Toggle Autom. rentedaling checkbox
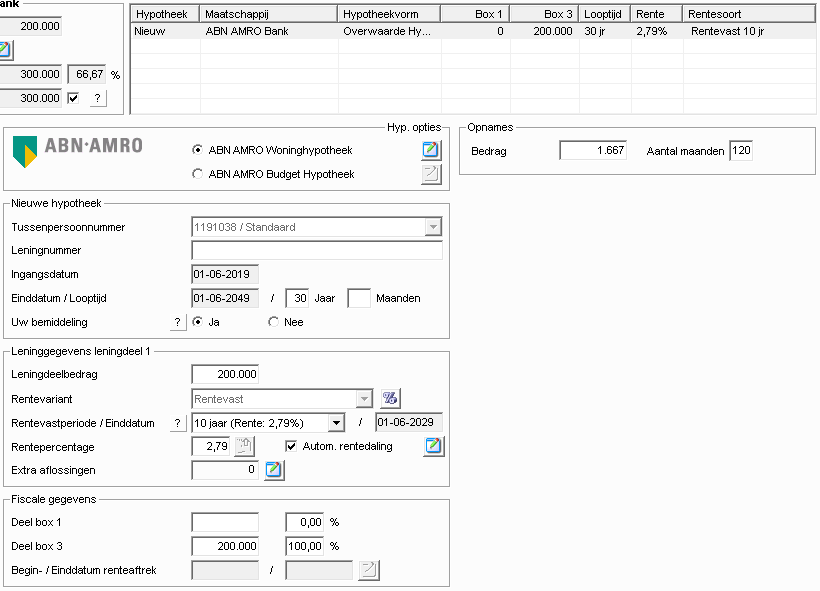Viewport: 820px width, 591px height. pyautogui.click(x=291, y=446)
